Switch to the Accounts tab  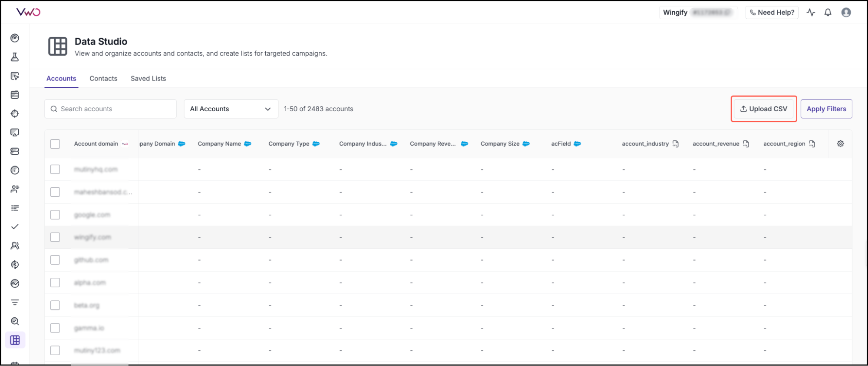61,79
